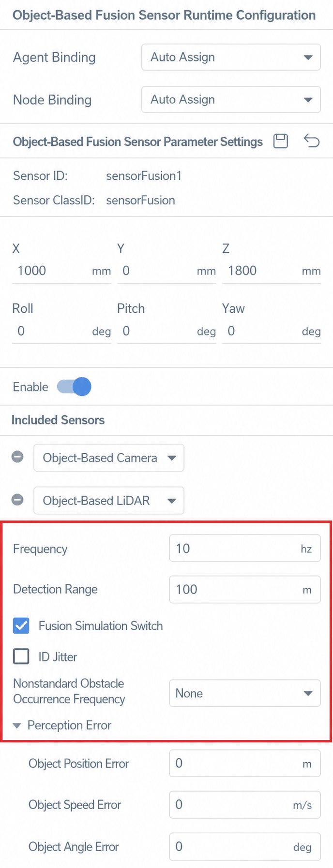This screenshot has height=868, width=333.
Task: Open the Agent Binding dropdown
Action: click(x=231, y=57)
